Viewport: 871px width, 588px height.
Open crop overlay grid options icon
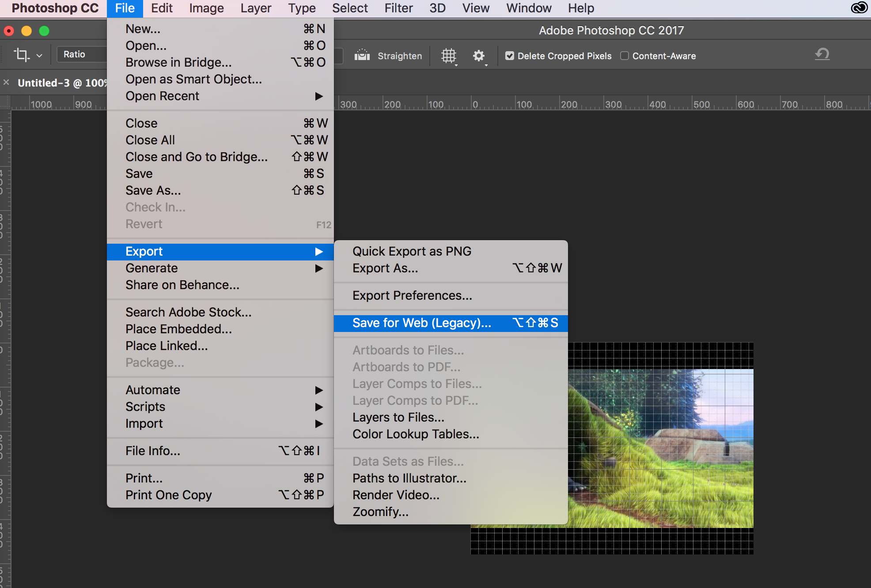(x=449, y=56)
